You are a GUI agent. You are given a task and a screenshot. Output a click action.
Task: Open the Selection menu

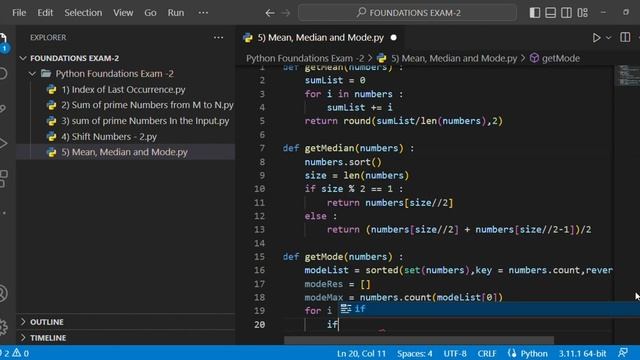click(83, 13)
